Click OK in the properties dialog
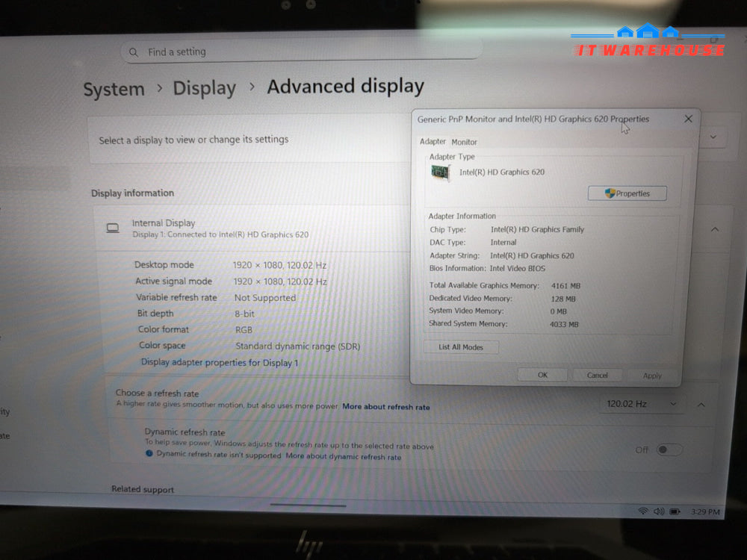The image size is (747, 560). [542, 375]
